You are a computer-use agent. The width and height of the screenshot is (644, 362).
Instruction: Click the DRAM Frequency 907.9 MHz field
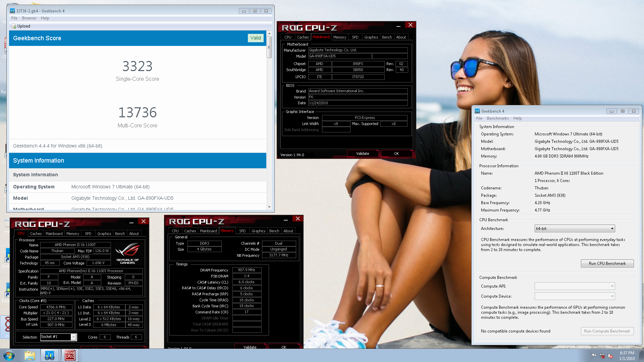(x=247, y=270)
